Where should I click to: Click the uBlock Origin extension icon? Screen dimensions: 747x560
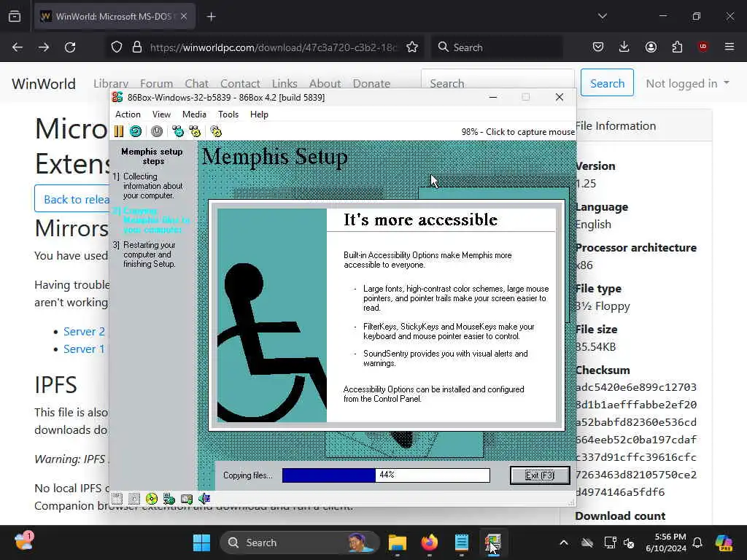point(703,47)
